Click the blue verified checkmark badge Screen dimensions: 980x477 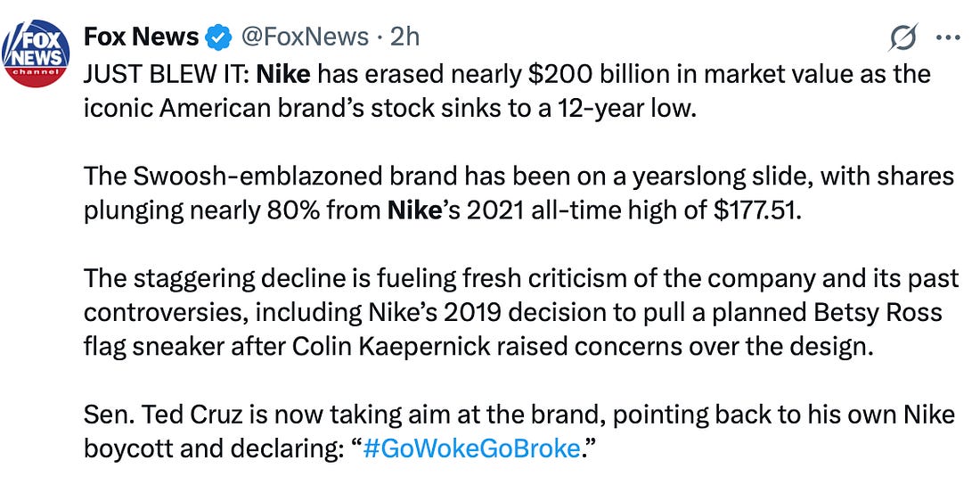[217, 38]
